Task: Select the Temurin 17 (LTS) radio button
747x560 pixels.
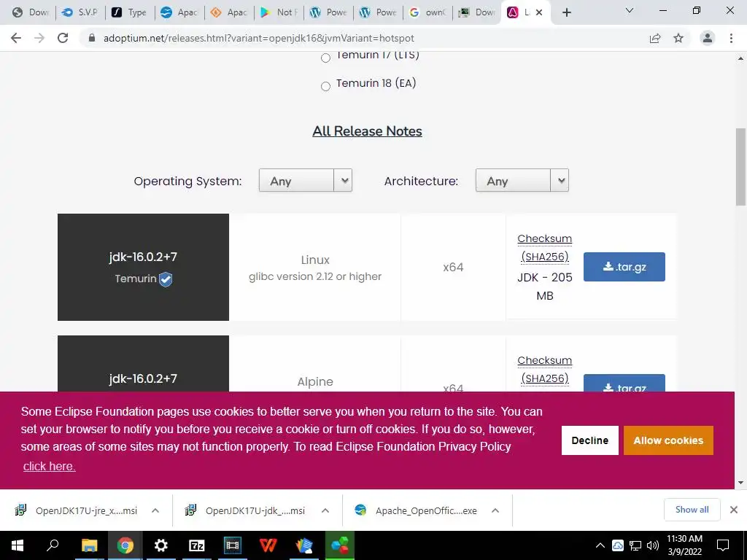Action: point(325,58)
